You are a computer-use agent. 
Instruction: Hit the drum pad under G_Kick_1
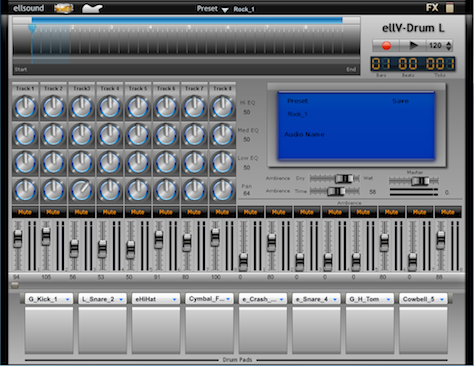click(49, 330)
